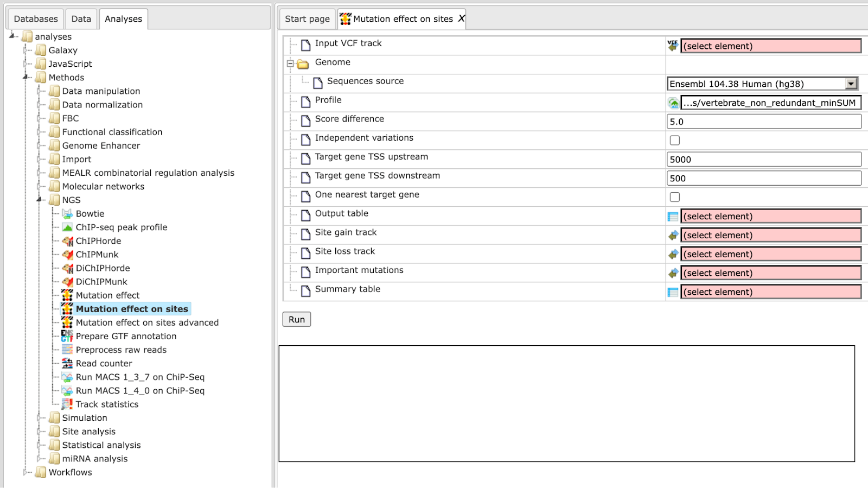The height and width of the screenshot is (488, 868).
Task: Select the Analyses tab
Action: 123,19
